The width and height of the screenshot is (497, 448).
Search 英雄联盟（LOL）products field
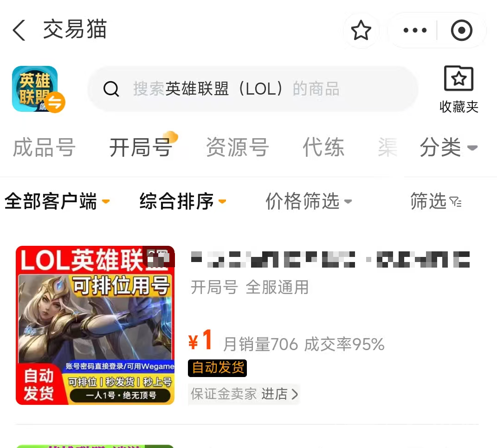(252, 89)
